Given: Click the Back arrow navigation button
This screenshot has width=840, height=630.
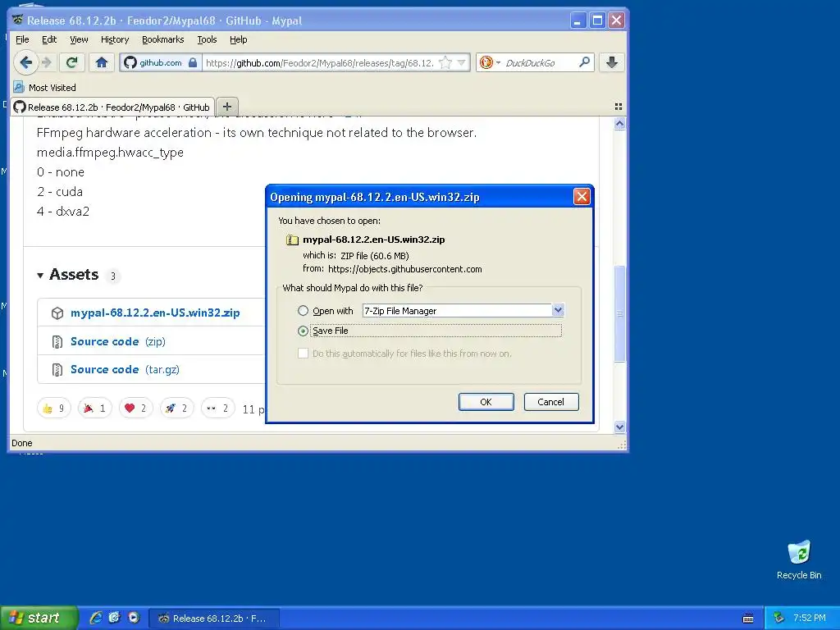Looking at the screenshot, I should click(x=25, y=62).
